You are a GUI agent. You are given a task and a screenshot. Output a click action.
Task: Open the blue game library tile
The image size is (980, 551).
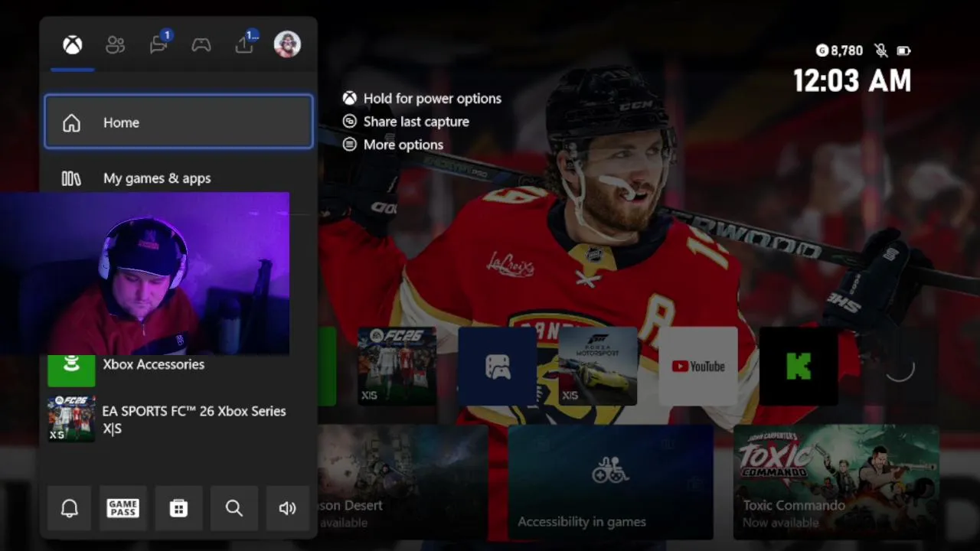(x=498, y=366)
